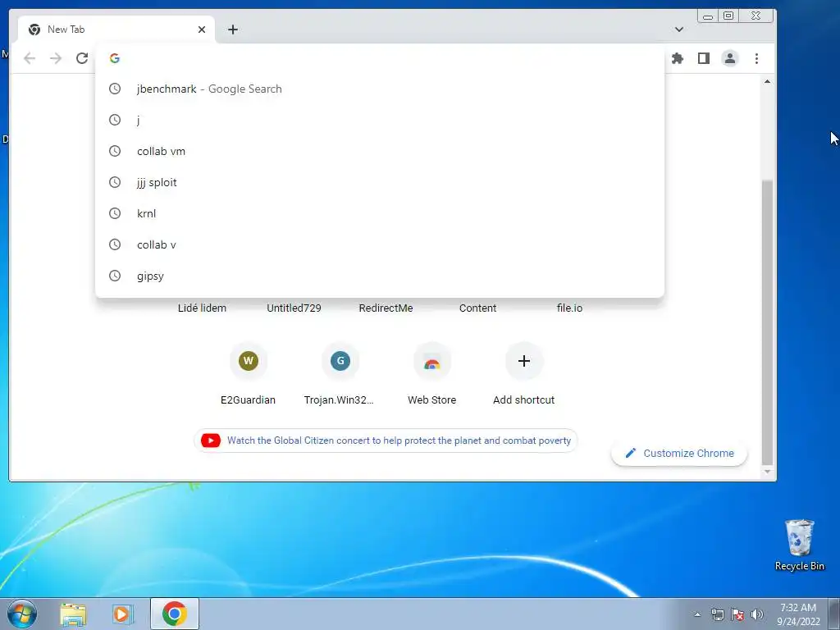This screenshot has height=630, width=840.
Task: Click the forward navigation arrow
Action: tap(56, 58)
